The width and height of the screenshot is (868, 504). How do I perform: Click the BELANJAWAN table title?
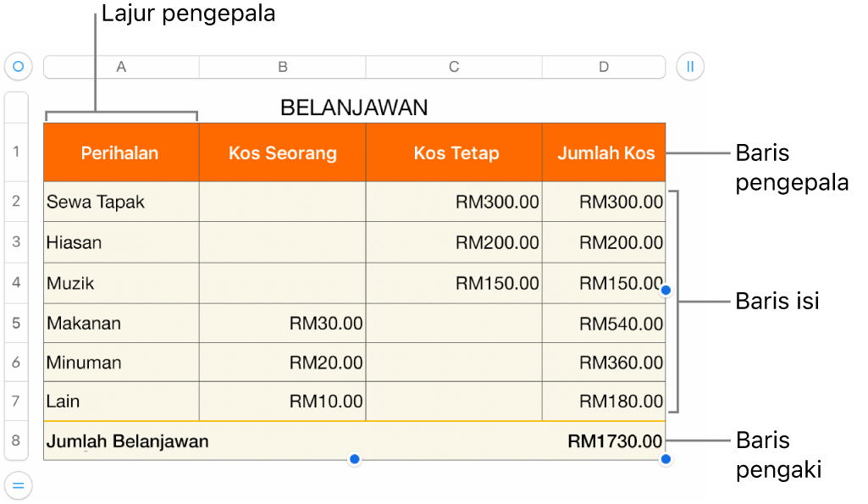tap(354, 108)
